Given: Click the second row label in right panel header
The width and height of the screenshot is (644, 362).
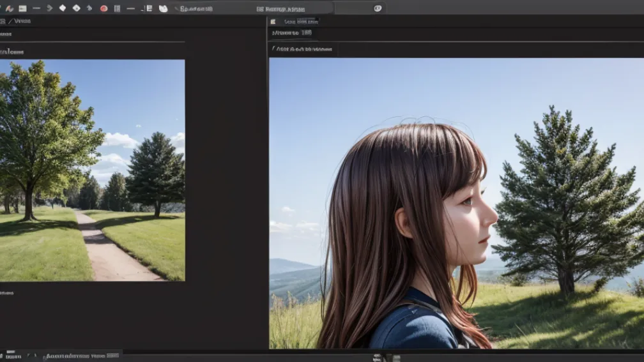Looking at the screenshot, I should tap(291, 33).
